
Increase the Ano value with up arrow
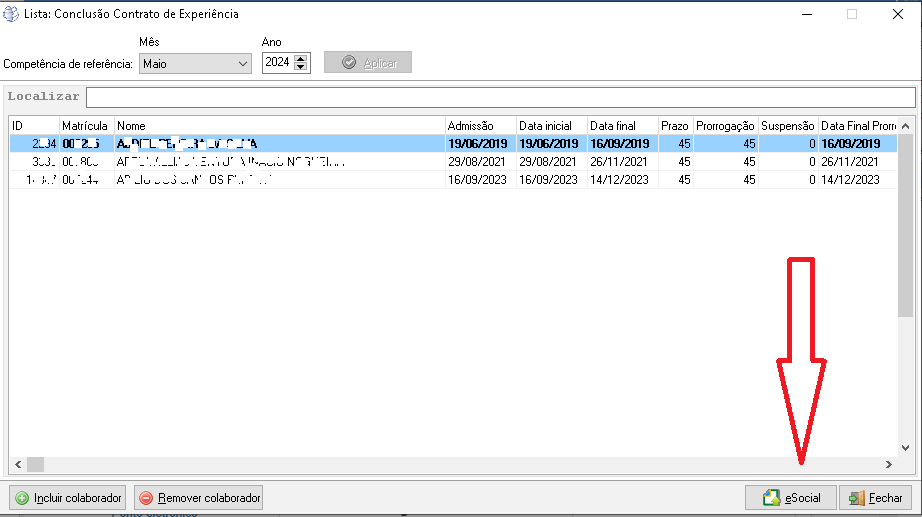click(x=302, y=58)
